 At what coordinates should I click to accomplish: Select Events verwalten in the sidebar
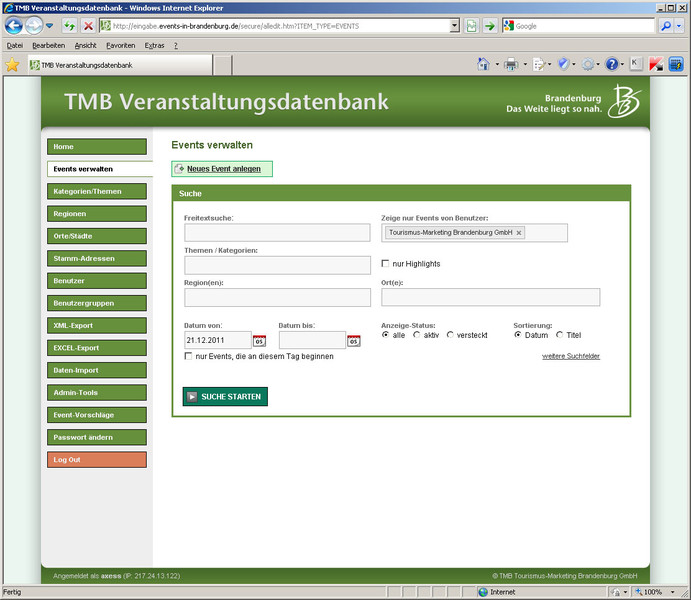pos(100,169)
